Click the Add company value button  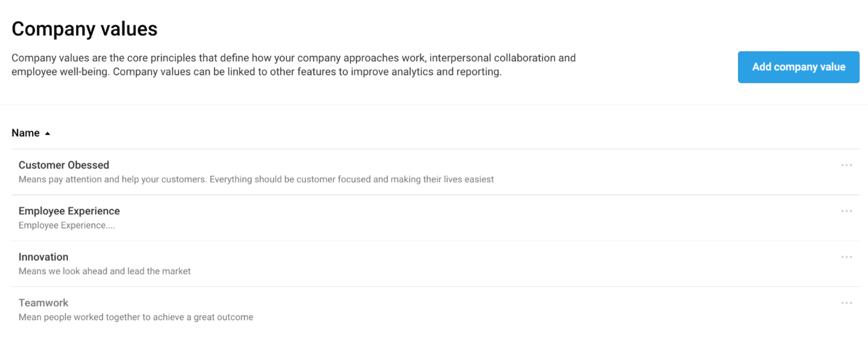pos(798,67)
